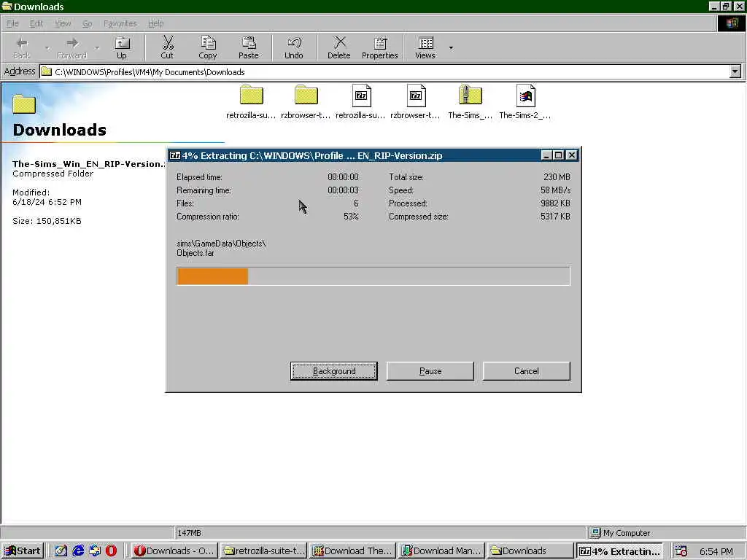
Task: Select the first retrozilla-su... folder
Action: 251,101
